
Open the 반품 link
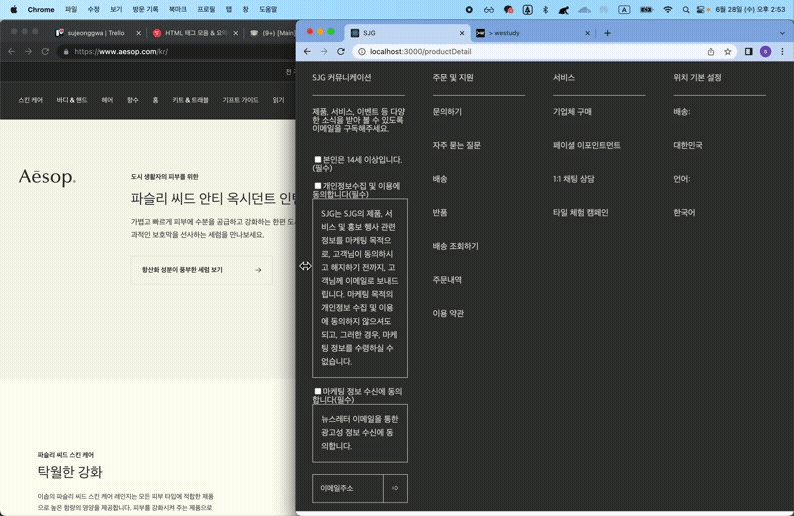[x=440, y=213]
